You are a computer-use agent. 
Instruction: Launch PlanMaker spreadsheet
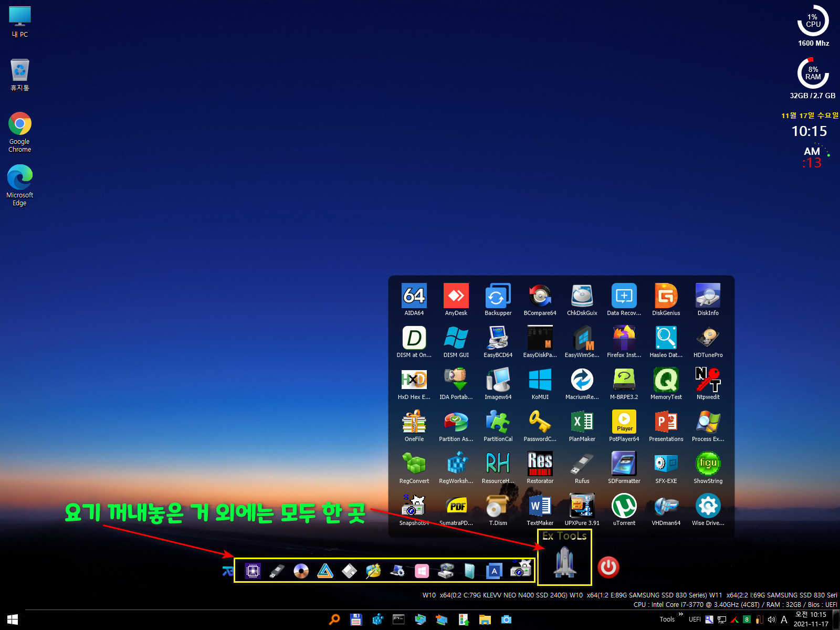[x=582, y=422]
